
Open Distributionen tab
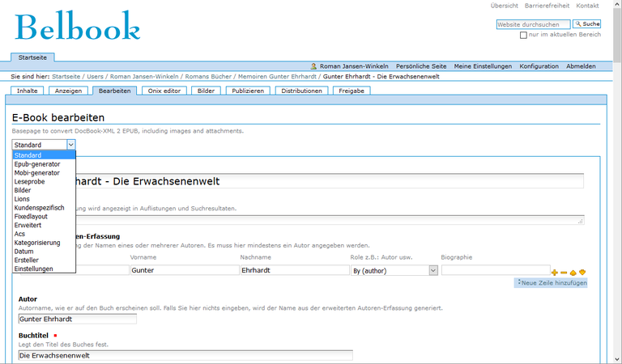[x=301, y=91]
